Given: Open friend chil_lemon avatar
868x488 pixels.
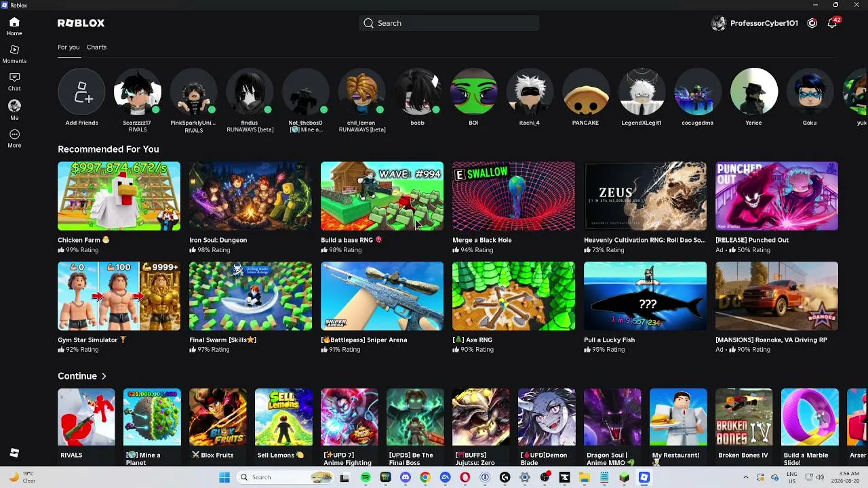Looking at the screenshot, I should click(x=361, y=91).
